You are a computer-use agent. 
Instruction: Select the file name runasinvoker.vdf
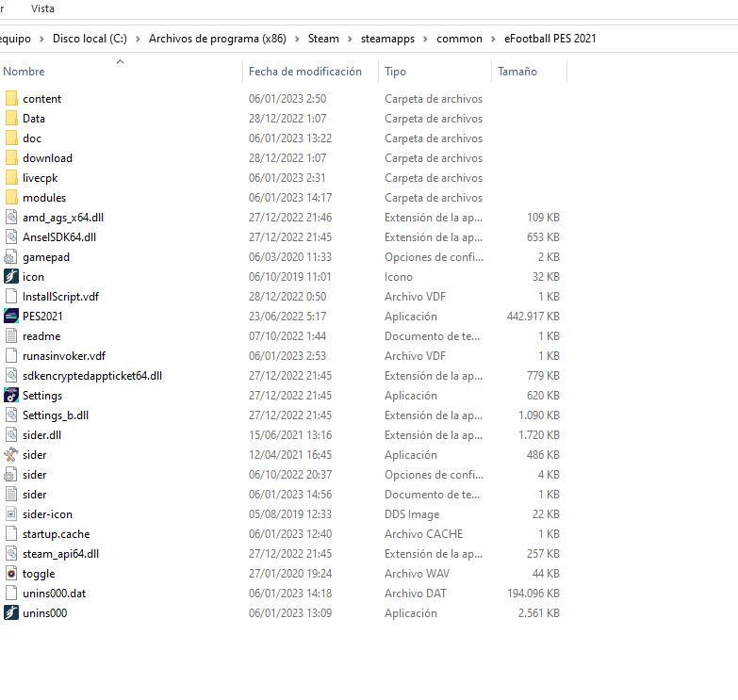coord(64,355)
